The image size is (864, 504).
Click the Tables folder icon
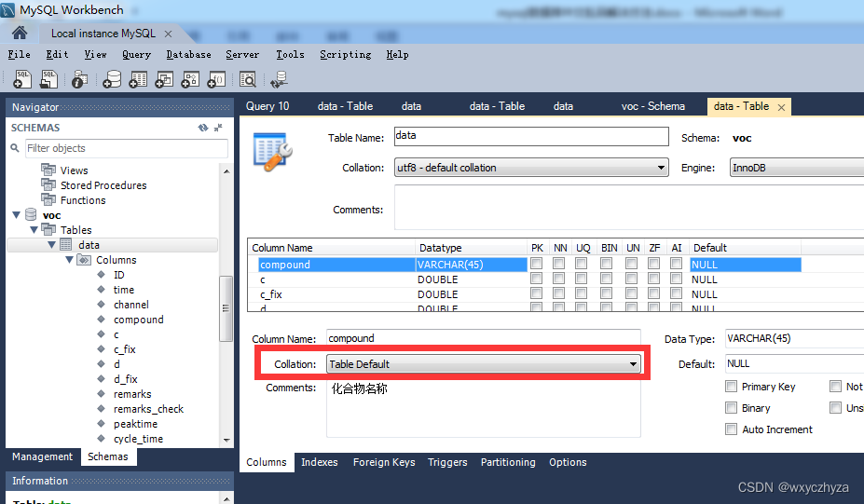(48, 229)
